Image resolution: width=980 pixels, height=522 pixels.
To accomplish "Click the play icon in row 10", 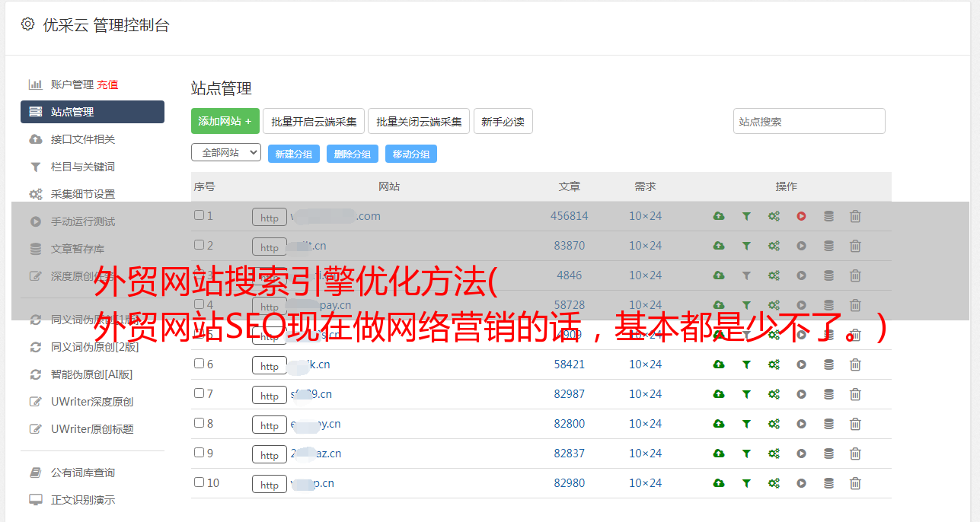I will 801,483.
